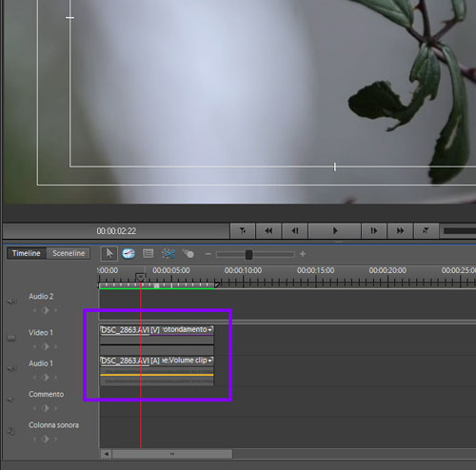Open the Volume clip dropdown on audio clip

(210, 361)
